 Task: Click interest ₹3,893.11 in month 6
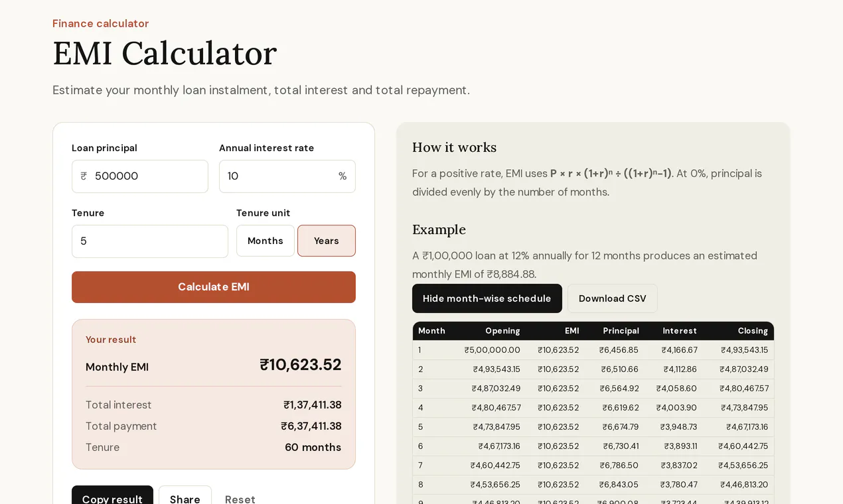681,446
